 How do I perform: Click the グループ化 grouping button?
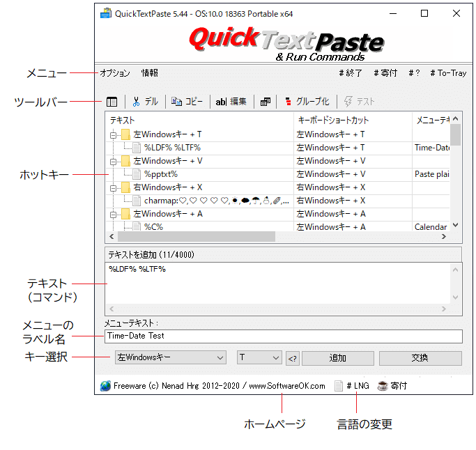[x=307, y=102]
